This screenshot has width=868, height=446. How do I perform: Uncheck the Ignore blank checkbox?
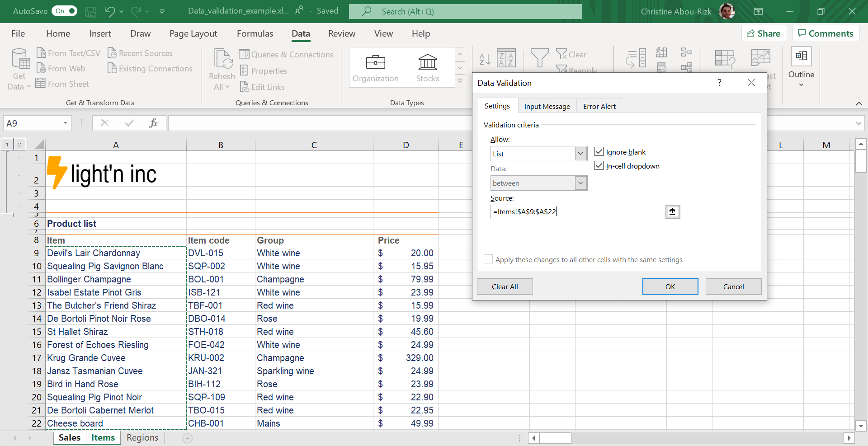click(x=599, y=152)
